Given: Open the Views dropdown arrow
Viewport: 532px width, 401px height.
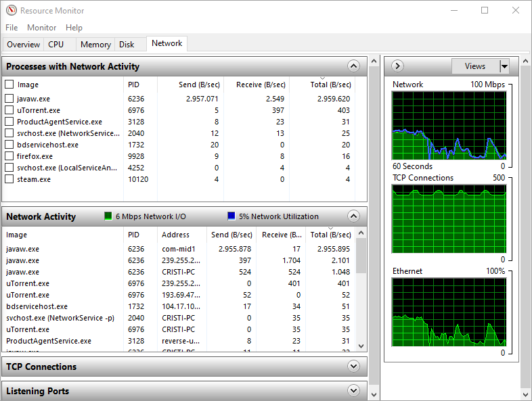Looking at the screenshot, I should coord(504,66).
